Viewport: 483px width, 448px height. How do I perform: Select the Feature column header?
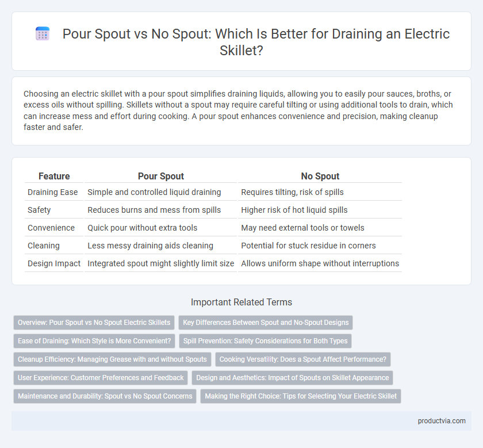point(54,176)
